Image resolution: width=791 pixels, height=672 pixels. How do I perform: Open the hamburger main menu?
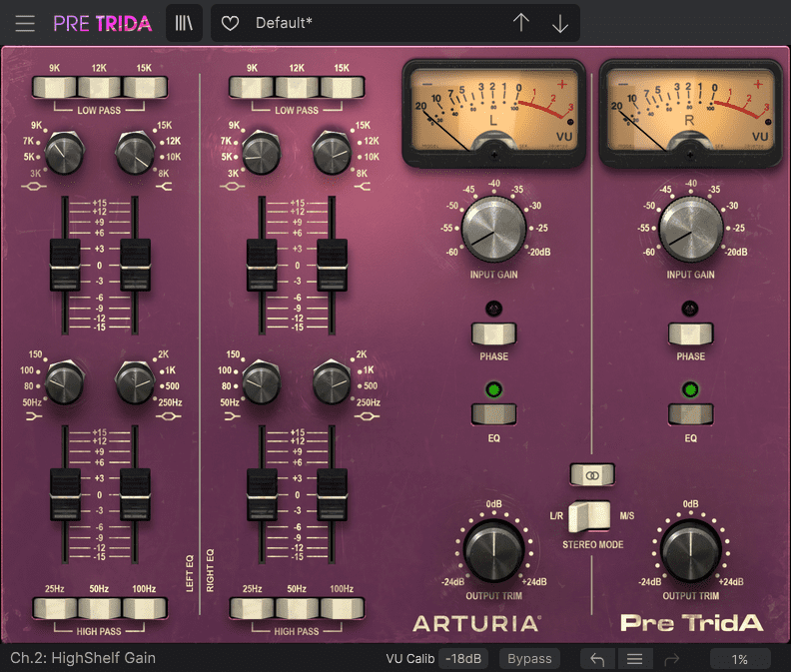tap(25, 23)
